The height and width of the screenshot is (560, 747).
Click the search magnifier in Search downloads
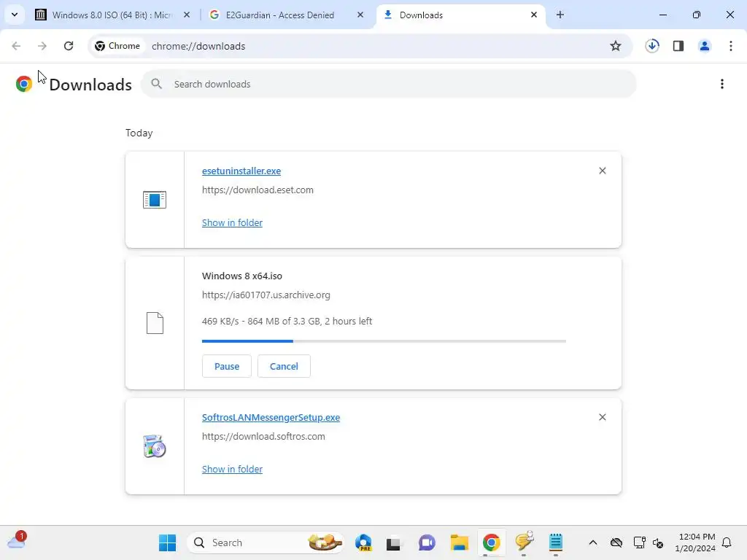point(156,84)
